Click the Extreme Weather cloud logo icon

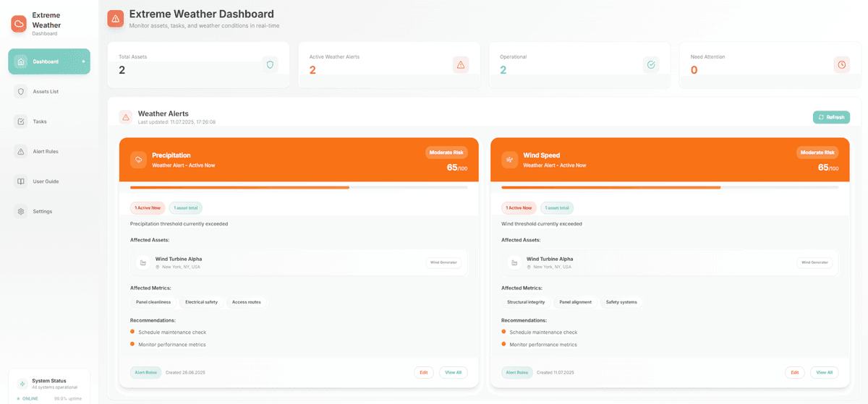[x=19, y=25]
